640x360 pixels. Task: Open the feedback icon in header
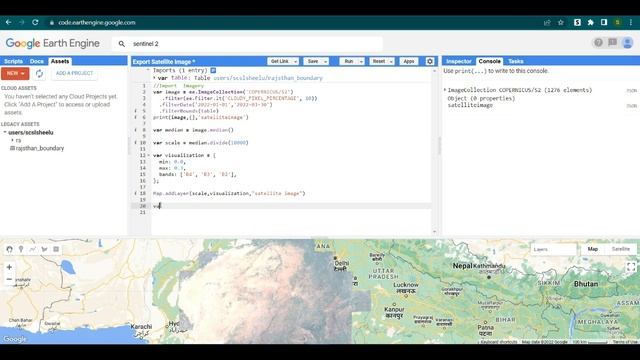pos(613,42)
